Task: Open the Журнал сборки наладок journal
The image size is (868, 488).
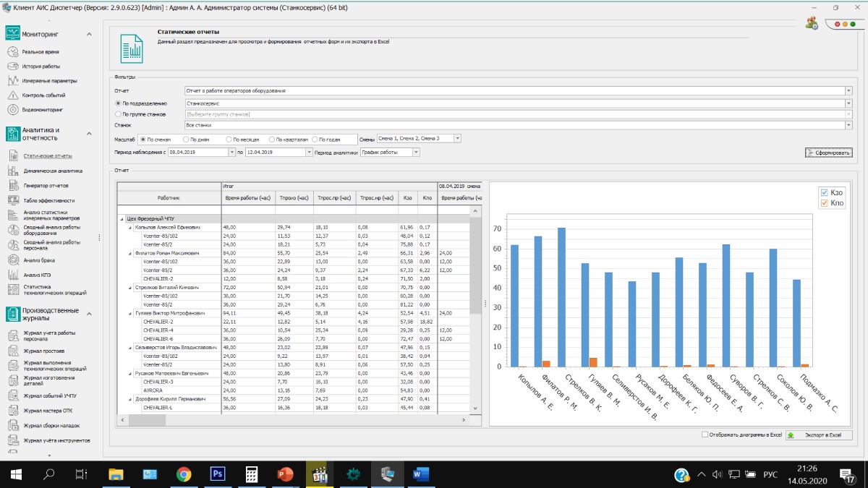Action: pos(51,425)
